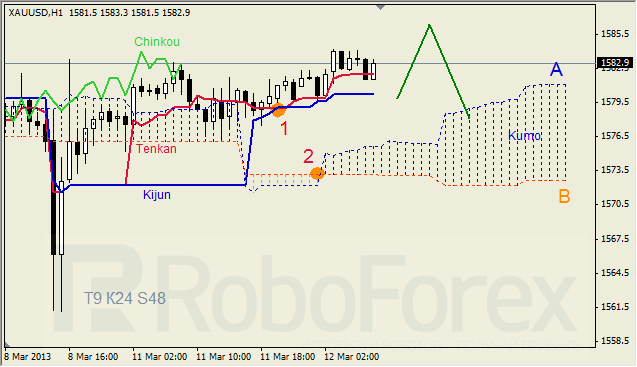Click the 11 Mar 18:00 time label
637x367 pixels.
tap(288, 357)
